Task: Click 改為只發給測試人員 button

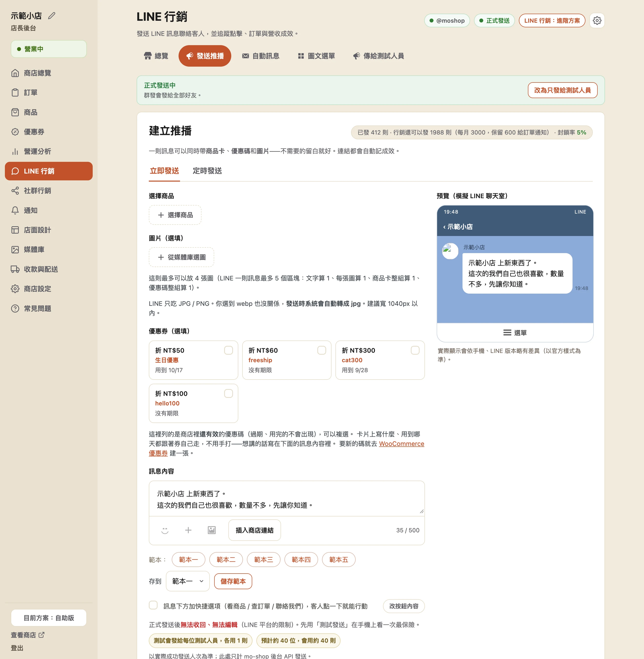Action: click(x=563, y=90)
